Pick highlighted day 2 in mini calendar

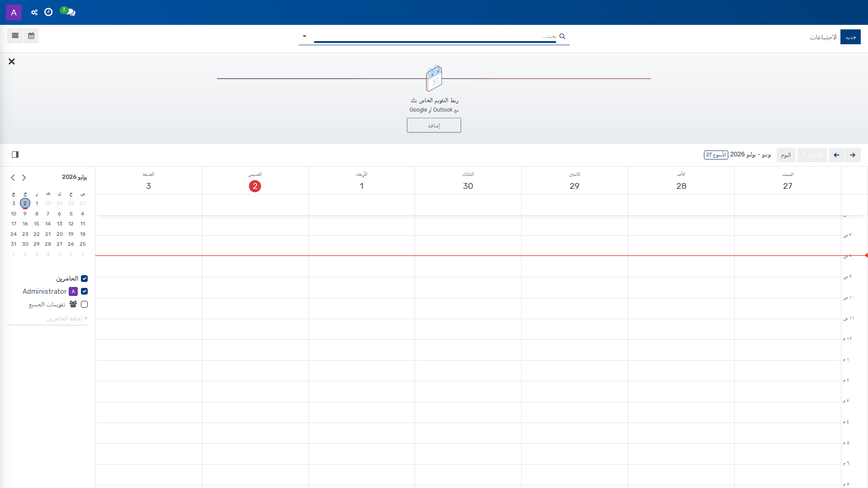click(25, 203)
